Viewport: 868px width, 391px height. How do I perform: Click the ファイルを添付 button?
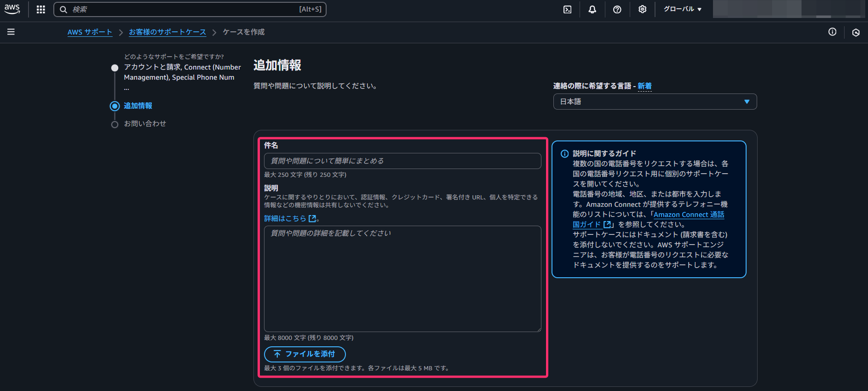(x=305, y=354)
